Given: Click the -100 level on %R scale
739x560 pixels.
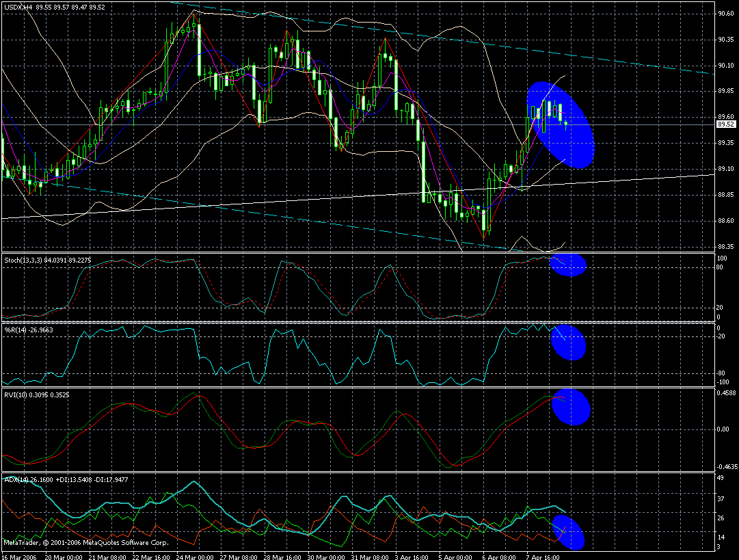Looking at the screenshot, I should pos(723,382).
